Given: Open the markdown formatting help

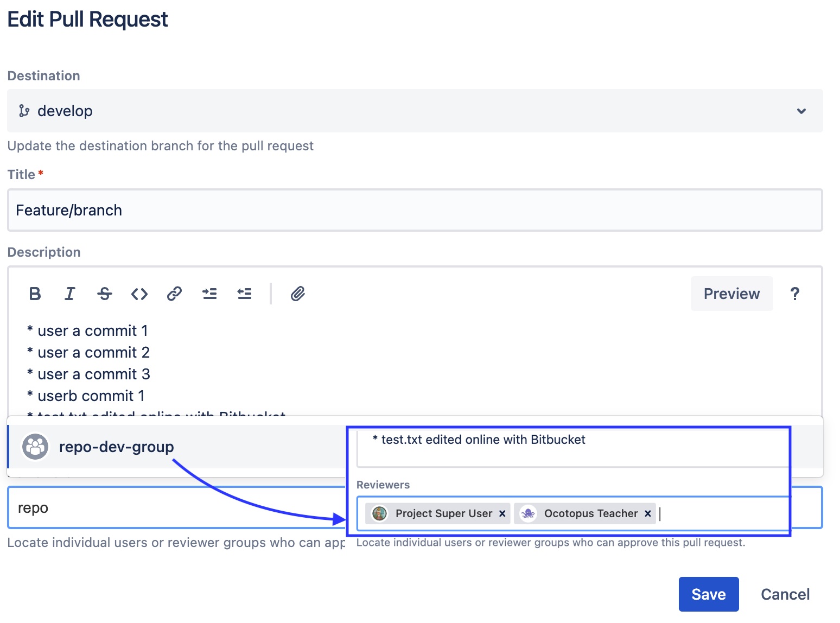Looking at the screenshot, I should (x=794, y=294).
